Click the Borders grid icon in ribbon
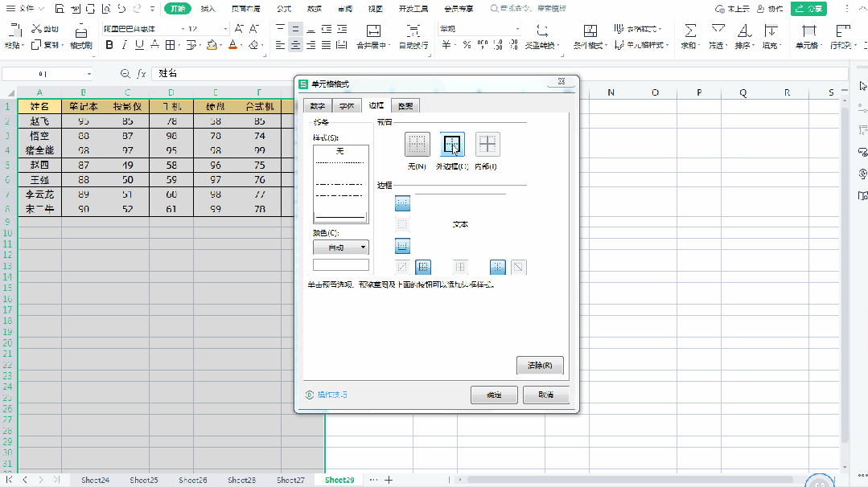The image size is (868, 487). point(170,45)
